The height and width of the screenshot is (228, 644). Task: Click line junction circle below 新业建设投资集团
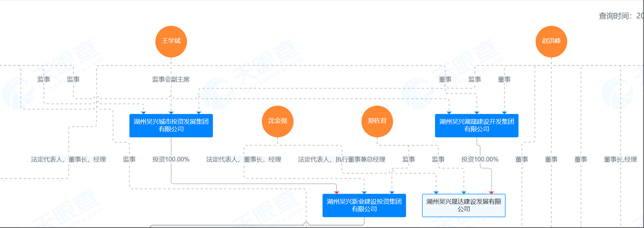(306, 225)
